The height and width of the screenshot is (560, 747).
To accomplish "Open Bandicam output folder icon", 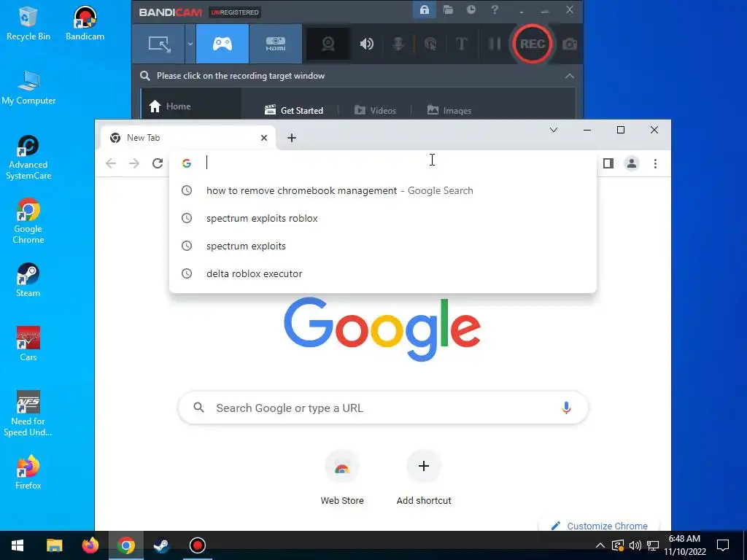I will pos(448,10).
